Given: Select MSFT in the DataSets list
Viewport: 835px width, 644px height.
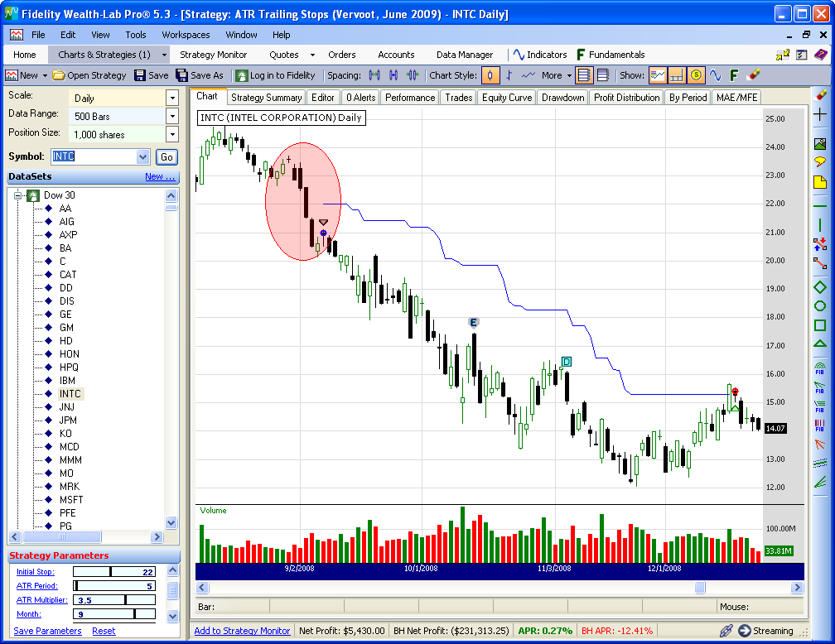Looking at the screenshot, I should click(x=70, y=500).
